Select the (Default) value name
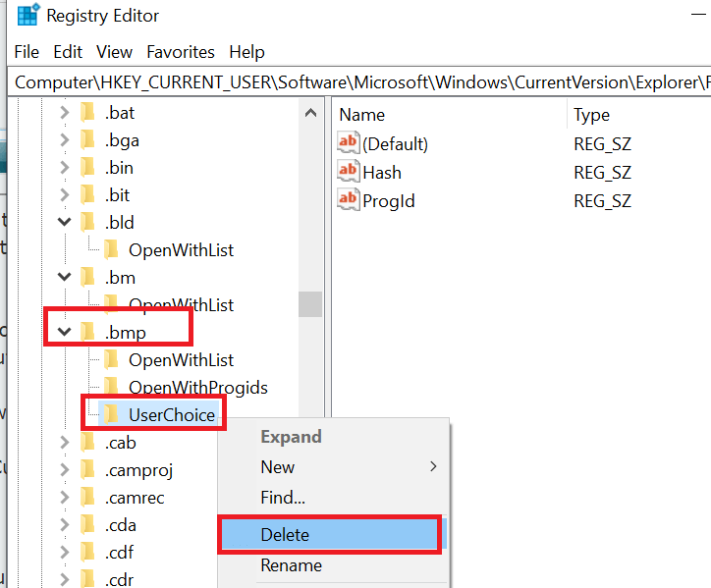The image size is (711, 588). point(395,144)
